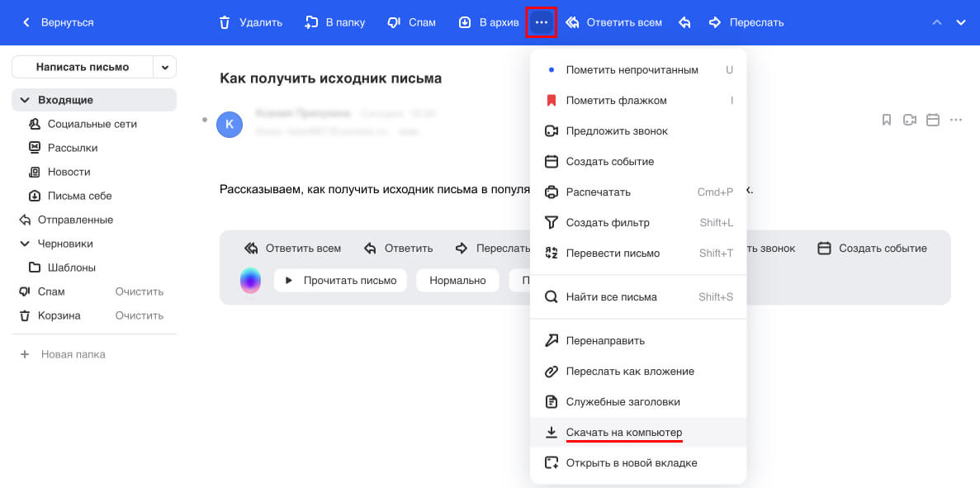Bookmark the email via the header flag icon
The height and width of the screenshot is (488, 980).
click(886, 120)
